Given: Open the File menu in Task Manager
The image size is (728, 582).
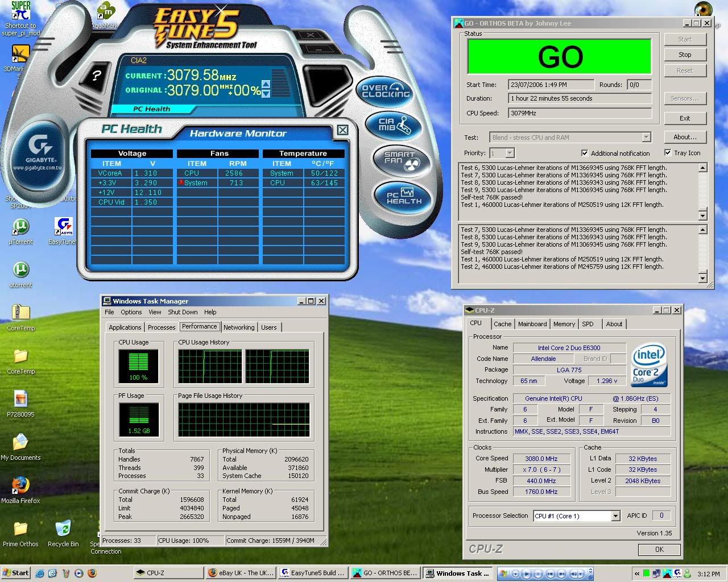Looking at the screenshot, I should pos(109,312).
